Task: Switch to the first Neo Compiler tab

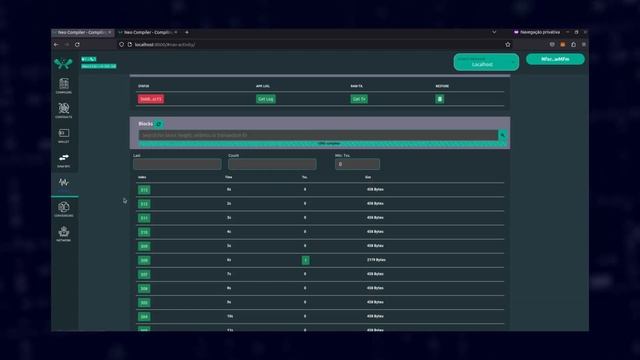Action: point(82,32)
